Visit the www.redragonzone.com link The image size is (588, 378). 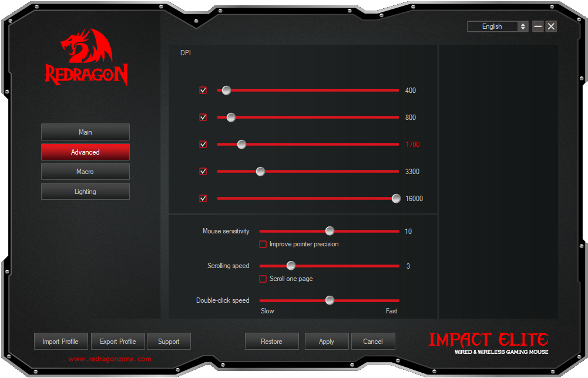(x=110, y=359)
